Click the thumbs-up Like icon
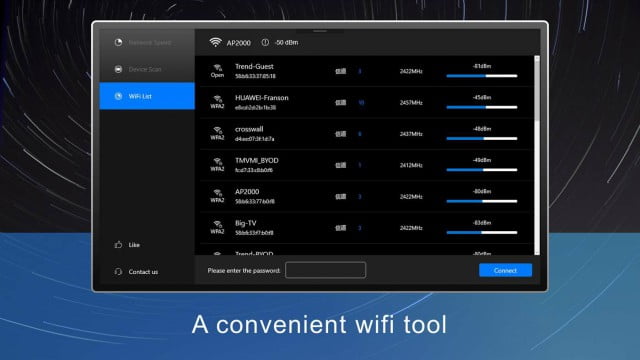Image resolution: width=640 pixels, height=360 pixels. (118, 245)
